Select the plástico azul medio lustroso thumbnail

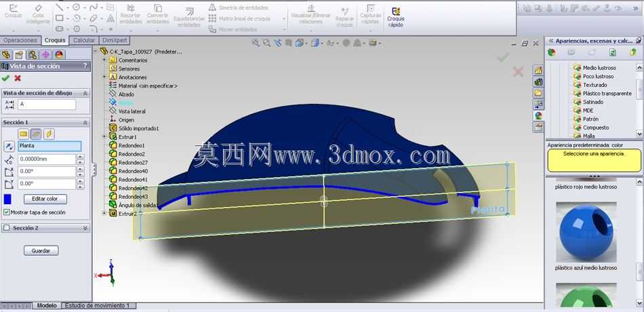586,232
